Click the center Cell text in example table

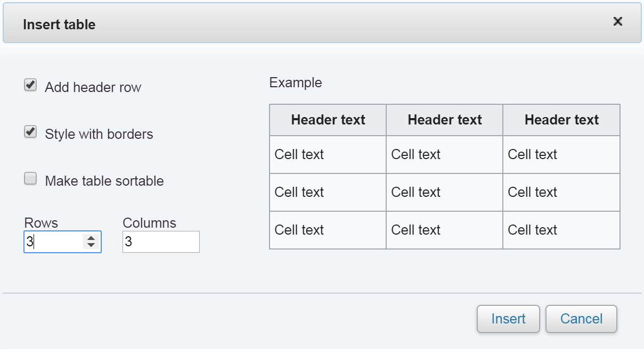click(x=416, y=192)
